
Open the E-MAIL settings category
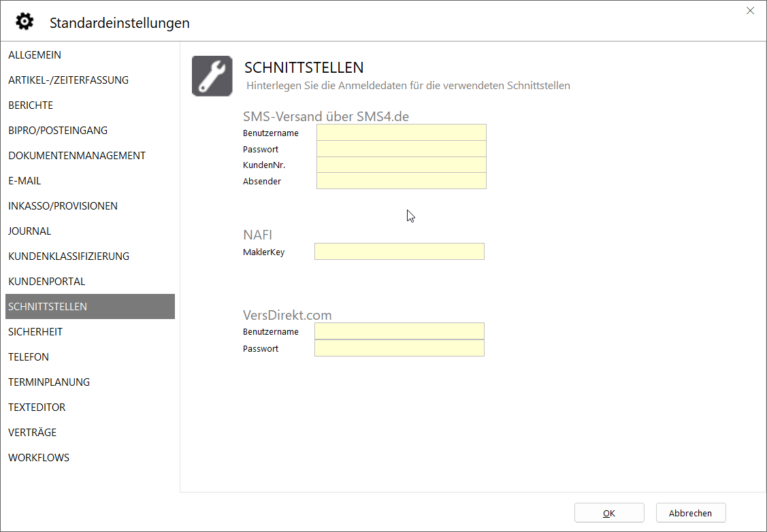(x=25, y=181)
